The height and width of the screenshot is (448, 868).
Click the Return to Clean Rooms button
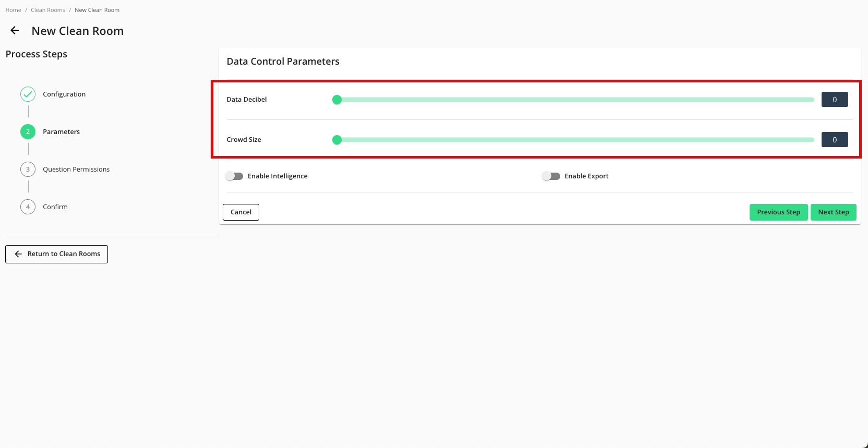tap(57, 254)
